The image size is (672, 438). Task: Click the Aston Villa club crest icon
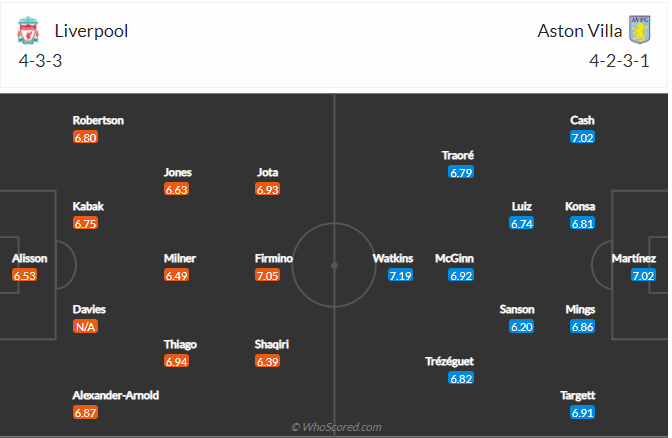(x=639, y=30)
